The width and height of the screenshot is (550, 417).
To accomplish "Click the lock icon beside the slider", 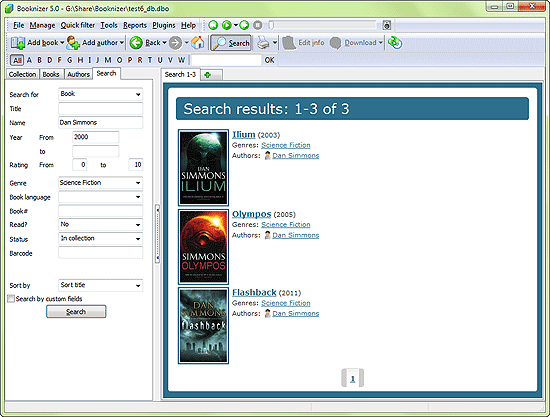I will (x=386, y=25).
